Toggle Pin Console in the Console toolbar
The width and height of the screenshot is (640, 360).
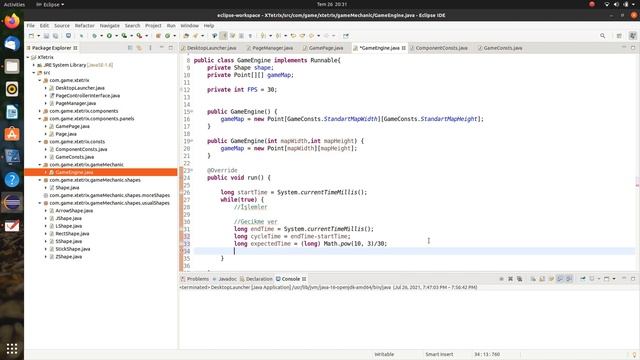tap(583, 279)
